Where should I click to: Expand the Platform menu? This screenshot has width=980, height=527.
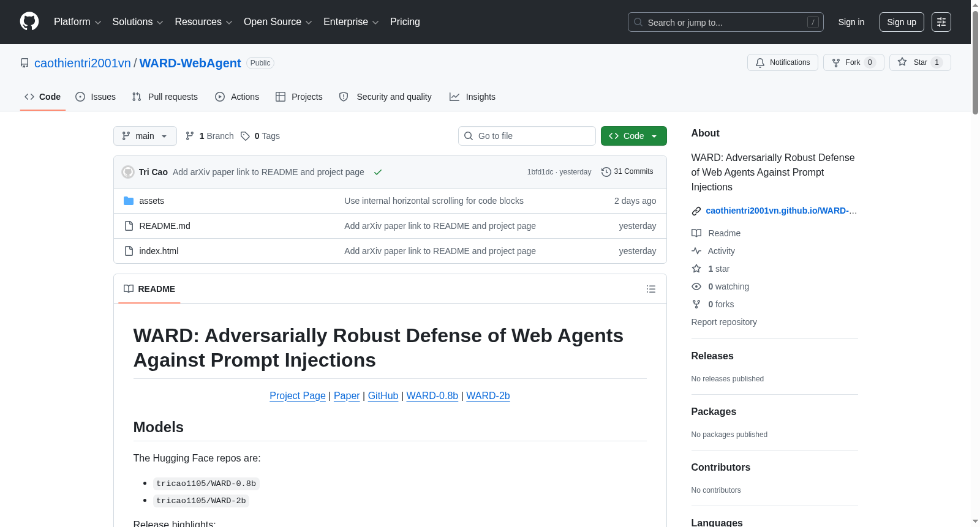78,22
